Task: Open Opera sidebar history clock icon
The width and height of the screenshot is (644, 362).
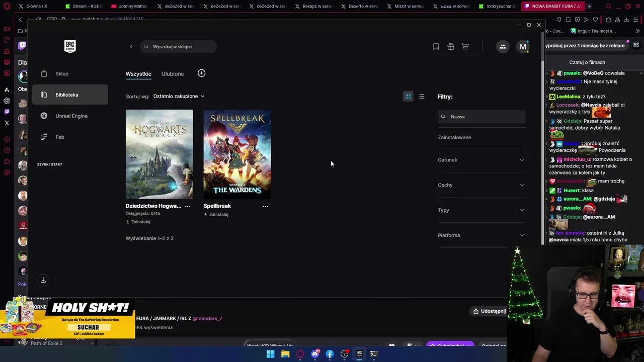Action: pyautogui.click(x=7, y=150)
